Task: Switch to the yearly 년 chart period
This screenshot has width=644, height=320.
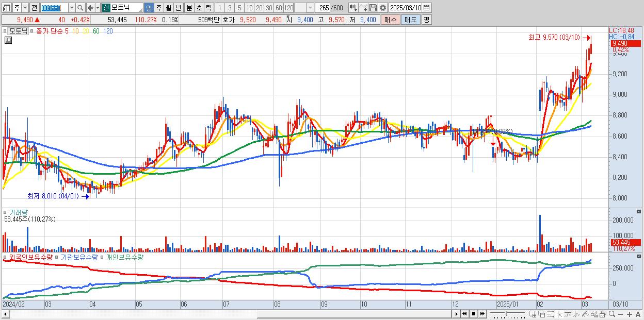Action: (178, 8)
